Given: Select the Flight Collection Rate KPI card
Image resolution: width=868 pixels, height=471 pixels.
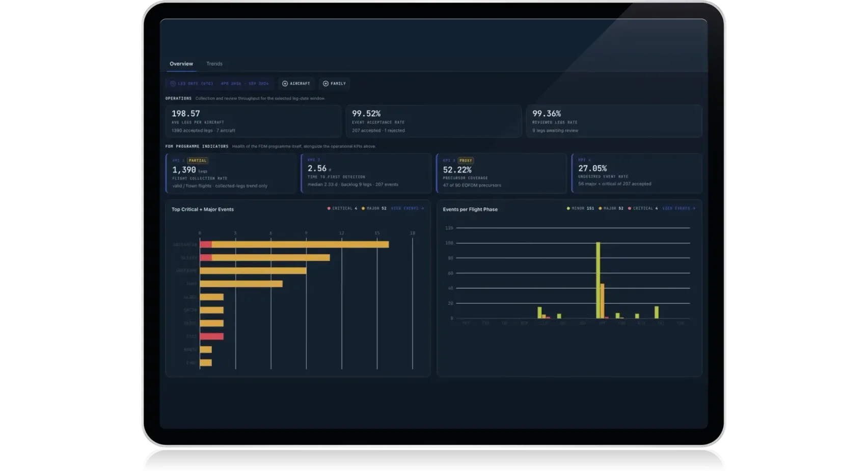Looking at the screenshot, I should (231, 173).
